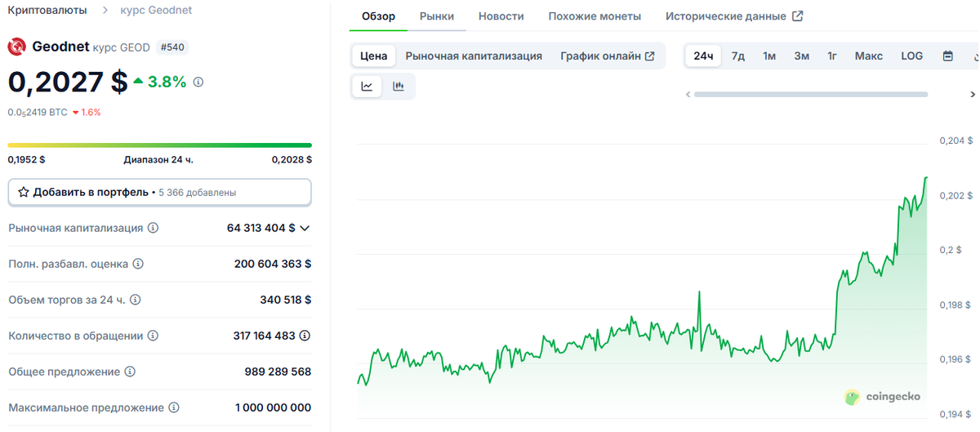The image size is (980, 432).
Task: Open the Обзор tab
Action: coord(378,16)
